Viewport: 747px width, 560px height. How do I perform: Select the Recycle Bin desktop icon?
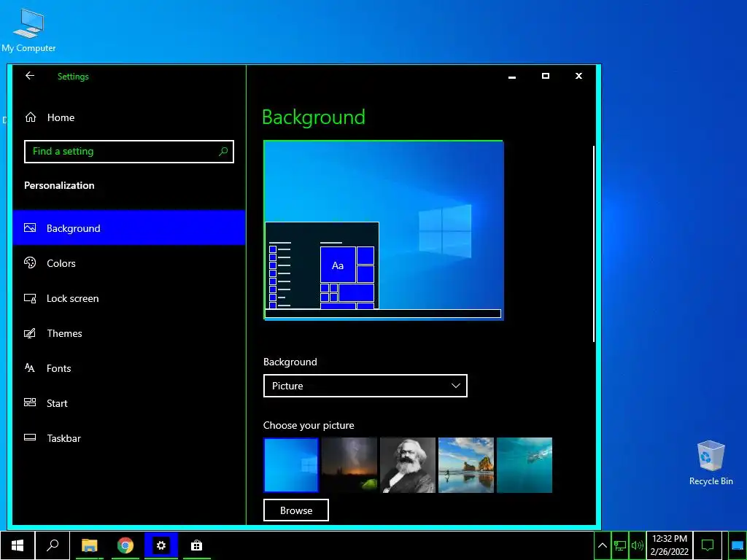pyautogui.click(x=711, y=463)
